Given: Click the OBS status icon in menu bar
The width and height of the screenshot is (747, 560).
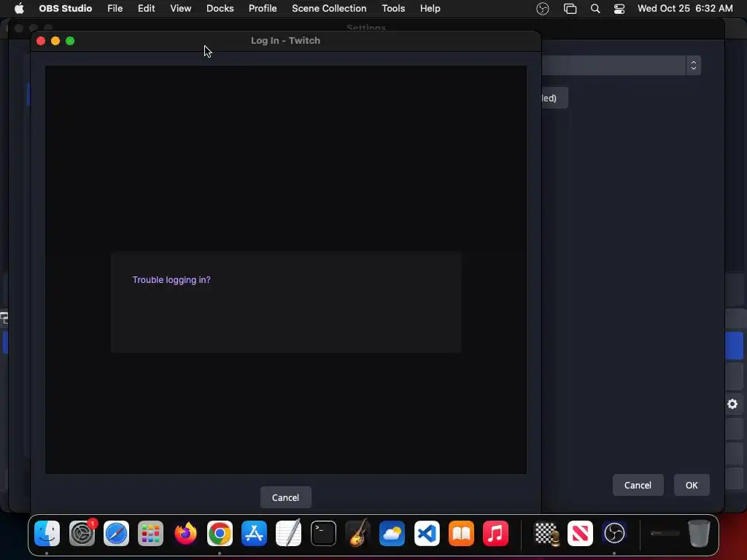Looking at the screenshot, I should point(543,9).
